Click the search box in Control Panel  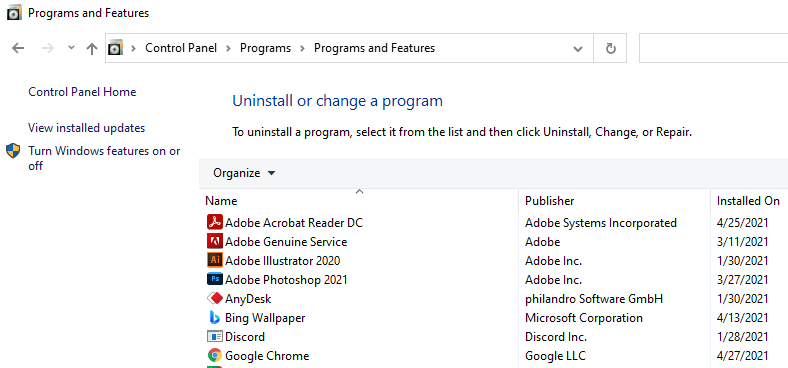tap(714, 48)
